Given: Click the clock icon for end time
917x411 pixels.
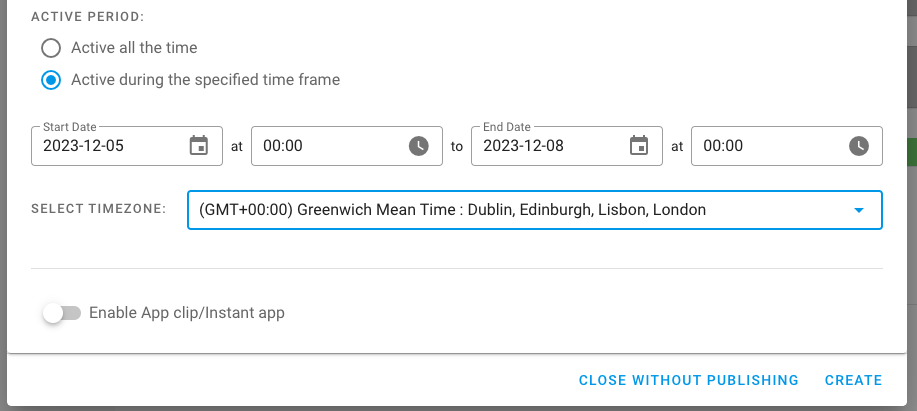Looking at the screenshot, I should (x=859, y=146).
